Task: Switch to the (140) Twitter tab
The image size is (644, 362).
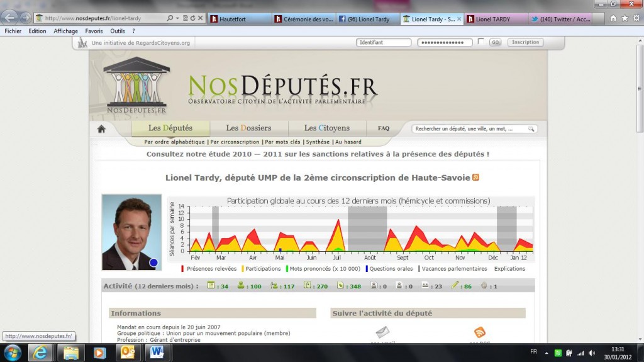Action: click(560, 19)
